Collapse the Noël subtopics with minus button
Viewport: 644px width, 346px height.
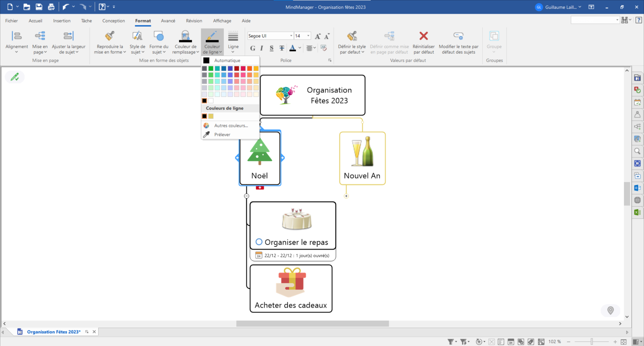click(x=247, y=196)
